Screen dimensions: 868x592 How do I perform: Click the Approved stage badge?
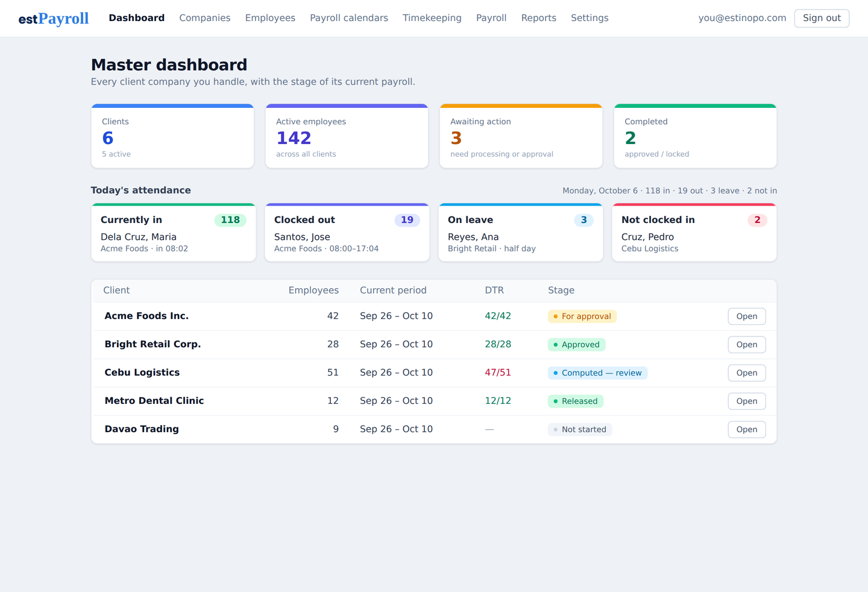(577, 345)
